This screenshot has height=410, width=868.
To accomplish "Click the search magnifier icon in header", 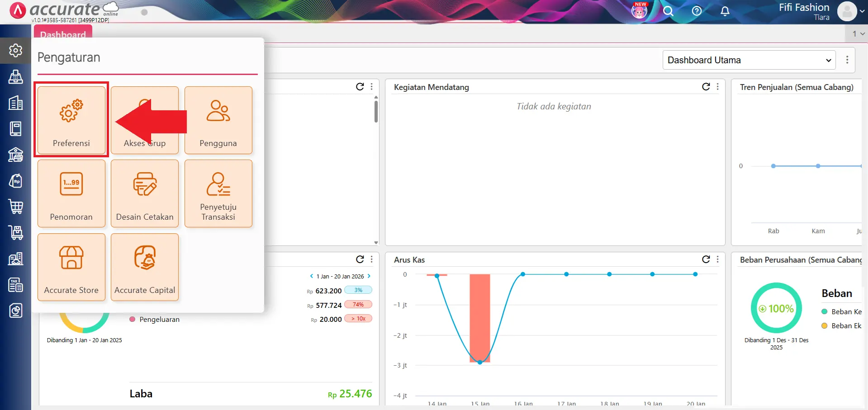I will click(x=668, y=11).
